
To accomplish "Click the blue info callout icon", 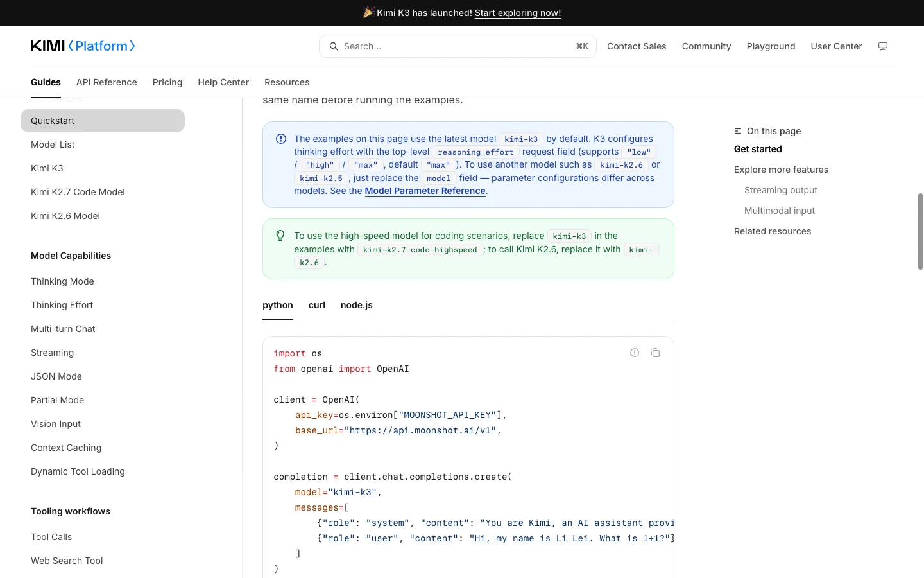I will (281, 139).
